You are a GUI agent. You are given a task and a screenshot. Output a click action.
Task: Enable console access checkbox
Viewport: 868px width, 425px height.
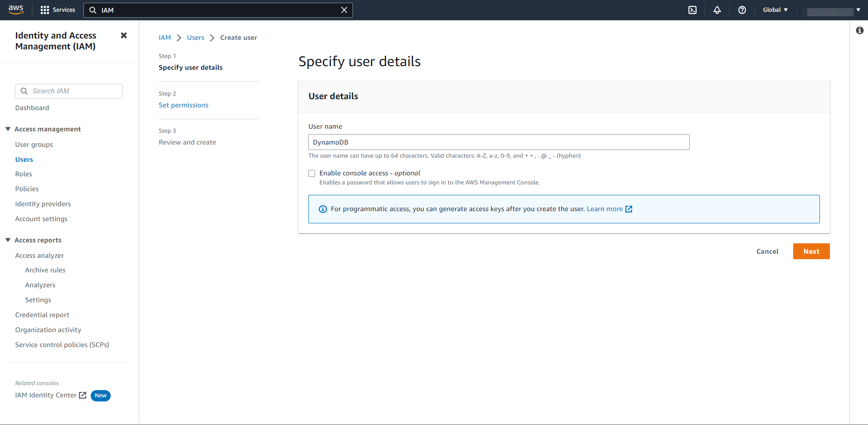pyautogui.click(x=312, y=173)
